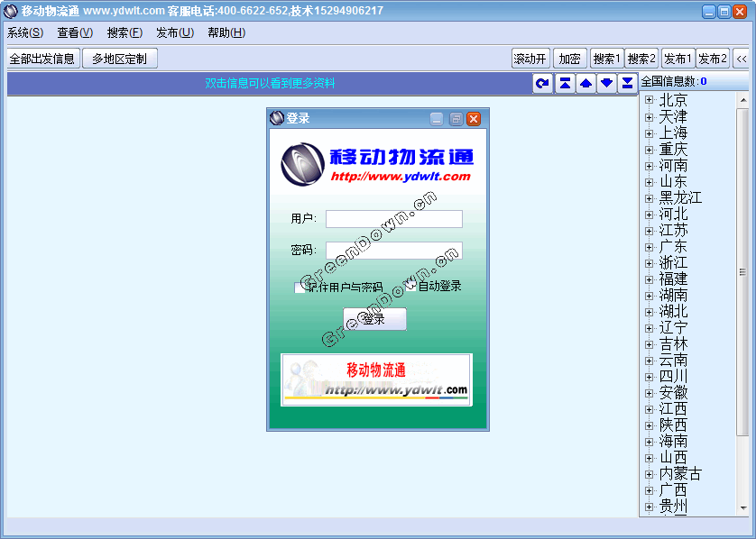Expand the 贵州 tree node
This screenshot has height=539, width=756.
click(x=649, y=507)
